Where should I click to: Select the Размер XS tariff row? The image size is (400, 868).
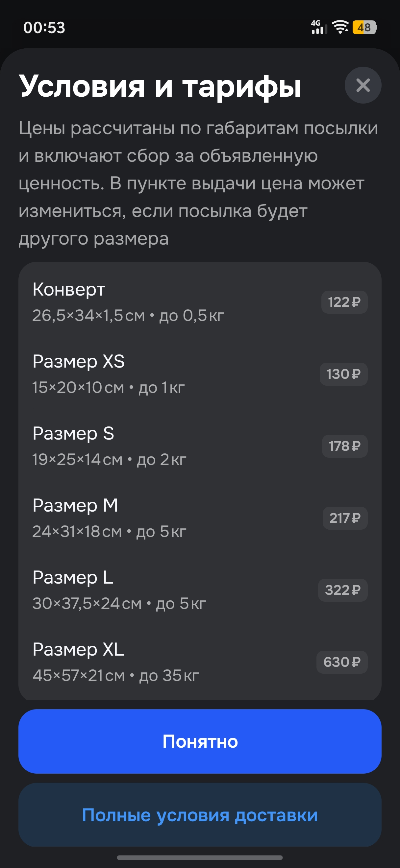click(168, 374)
